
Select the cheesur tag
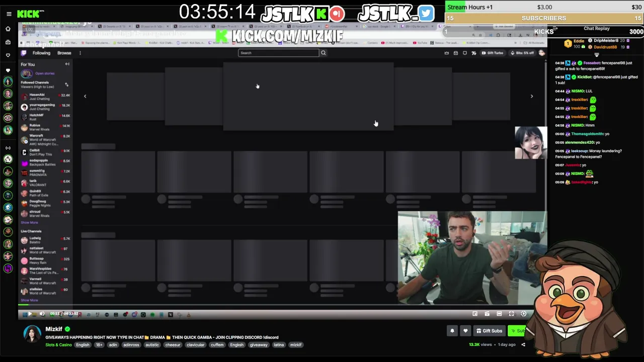173,345
